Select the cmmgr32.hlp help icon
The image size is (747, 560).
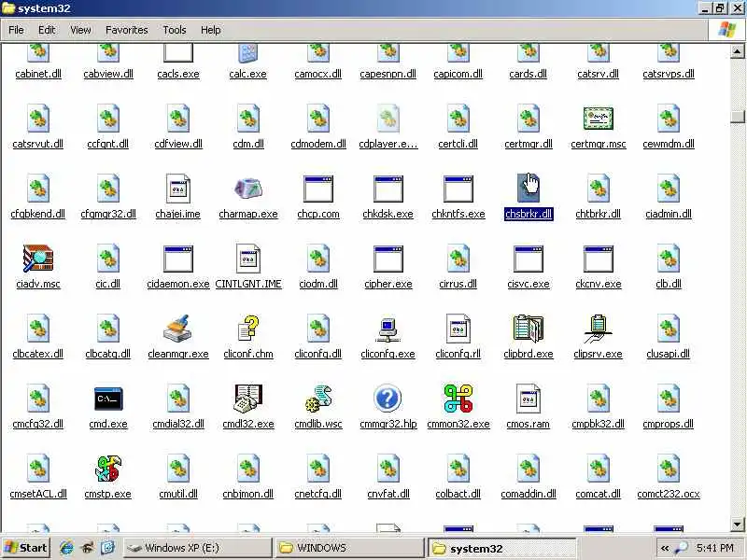click(x=388, y=399)
